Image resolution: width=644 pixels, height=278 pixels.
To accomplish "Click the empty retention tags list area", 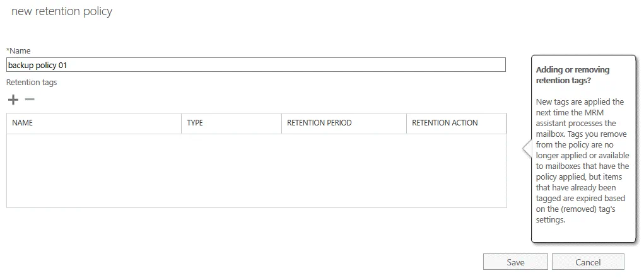I will click(x=256, y=170).
